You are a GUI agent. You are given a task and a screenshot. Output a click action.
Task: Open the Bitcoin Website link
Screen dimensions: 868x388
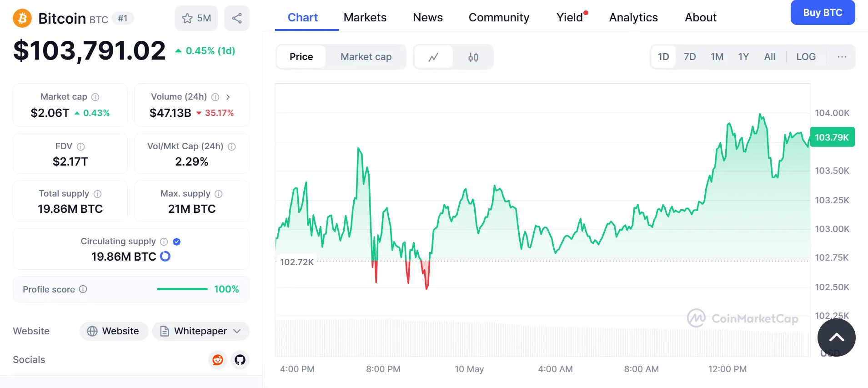pyautogui.click(x=114, y=331)
